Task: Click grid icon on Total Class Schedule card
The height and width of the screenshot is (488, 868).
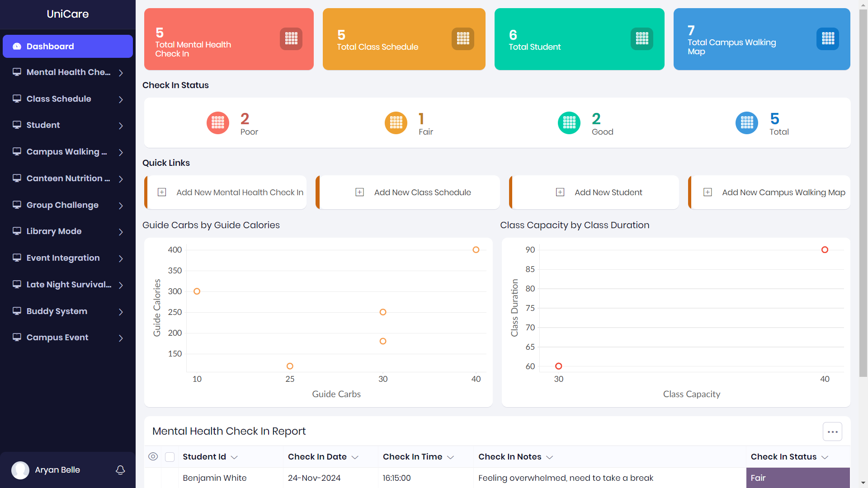Action: (462, 39)
